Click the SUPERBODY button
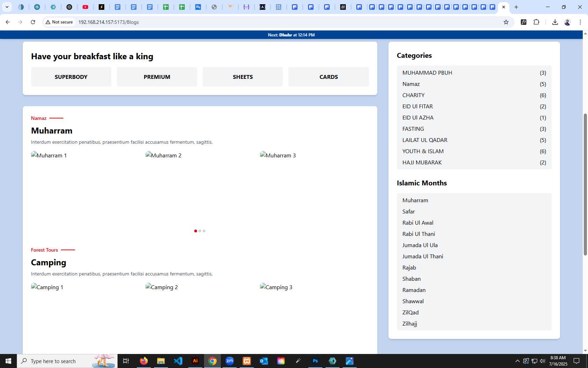This screenshot has width=588, height=368. (x=71, y=77)
